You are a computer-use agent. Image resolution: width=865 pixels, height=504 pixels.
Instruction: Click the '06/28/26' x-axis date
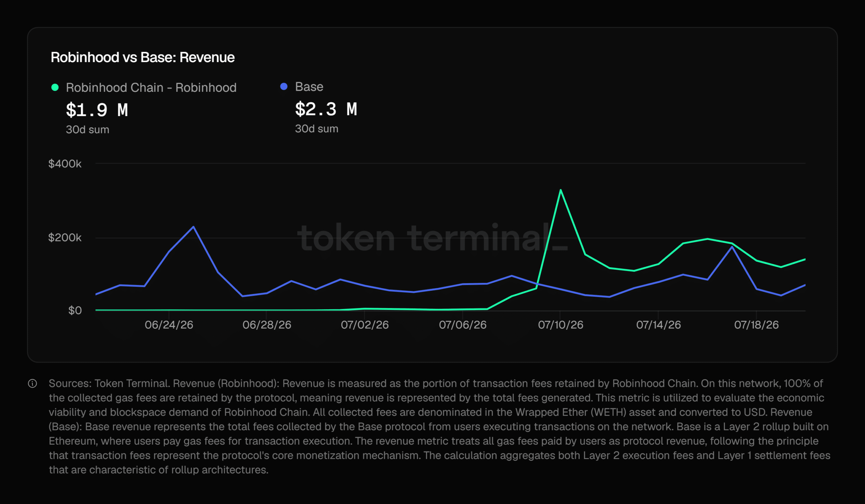pyautogui.click(x=267, y=325)
